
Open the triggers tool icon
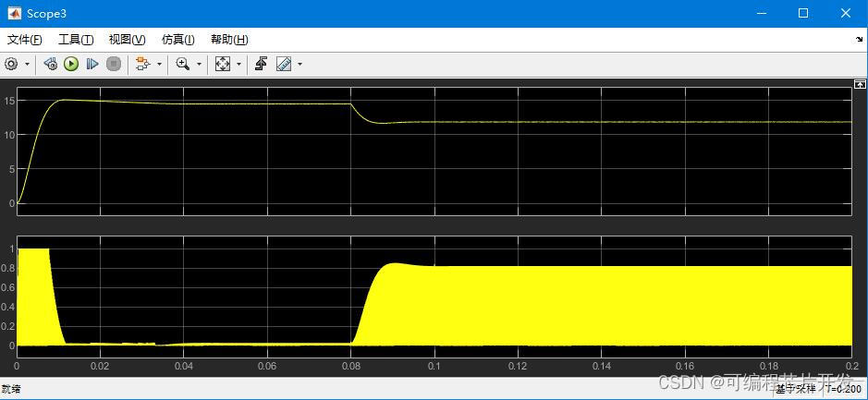(262, 64)
